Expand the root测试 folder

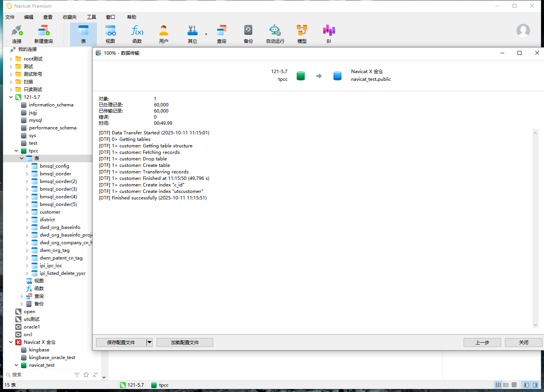[11, 59]
